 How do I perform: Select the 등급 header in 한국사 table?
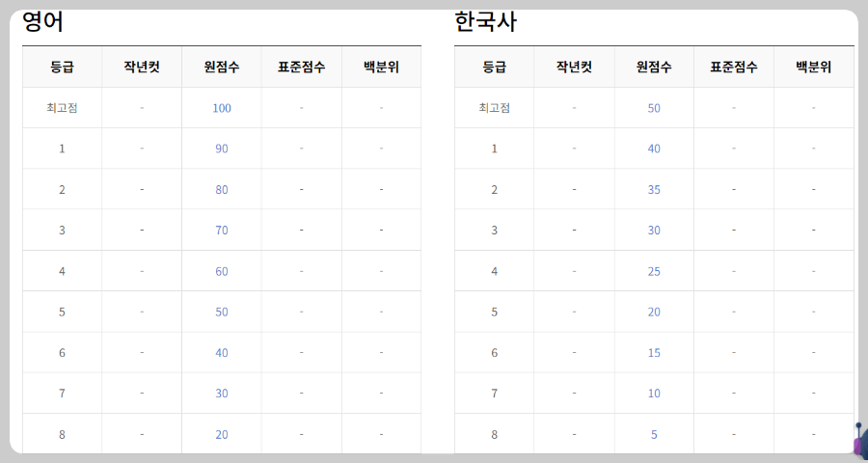click(x=495, y=68)
